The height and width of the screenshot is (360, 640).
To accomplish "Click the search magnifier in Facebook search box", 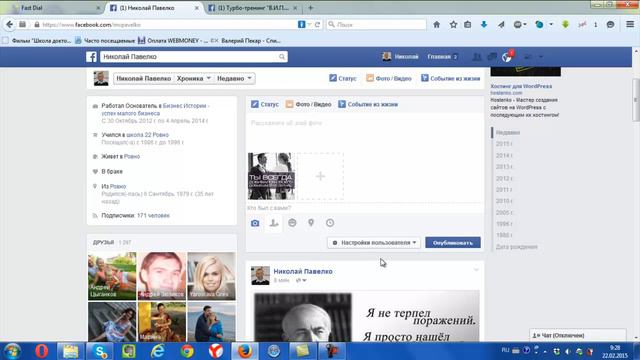I will click(x=282, y=57).
